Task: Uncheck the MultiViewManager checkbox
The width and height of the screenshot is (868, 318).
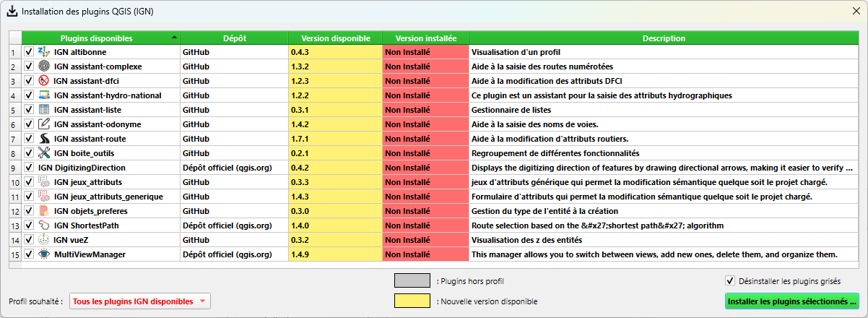Action: click(x=29, y=254)
